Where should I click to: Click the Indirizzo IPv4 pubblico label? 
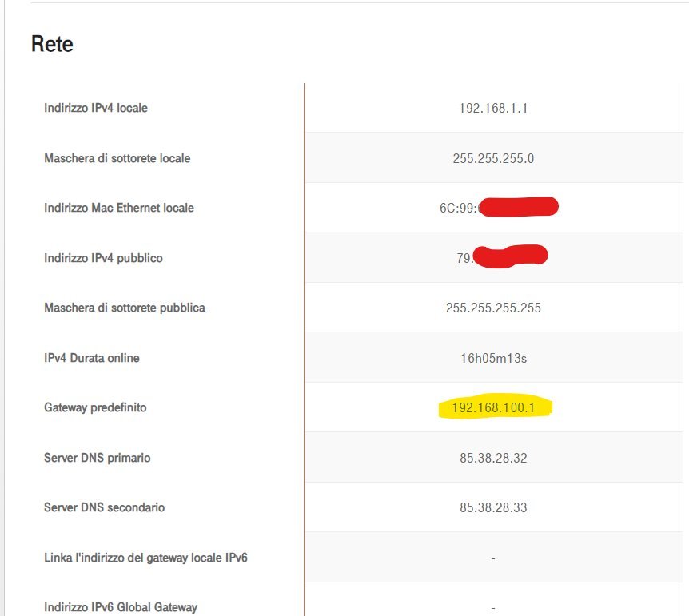pos(103,258)
